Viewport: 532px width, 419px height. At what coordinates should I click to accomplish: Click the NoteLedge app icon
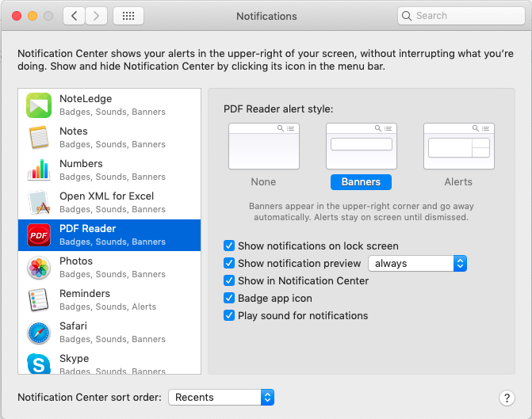point(39,105)
